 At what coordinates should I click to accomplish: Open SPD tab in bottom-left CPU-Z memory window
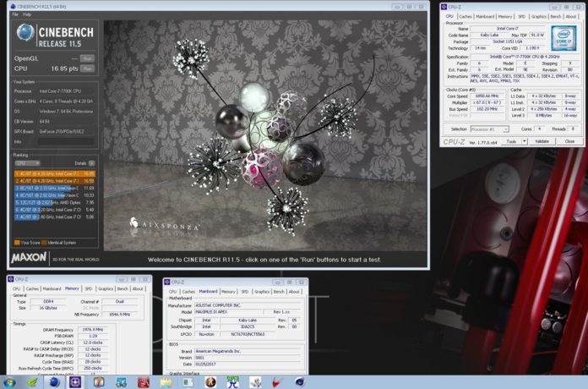coord(89,288)
